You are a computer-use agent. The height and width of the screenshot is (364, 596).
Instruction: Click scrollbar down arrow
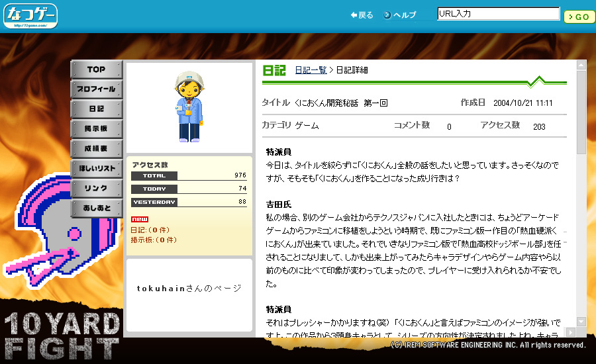(x=581, y=322)
